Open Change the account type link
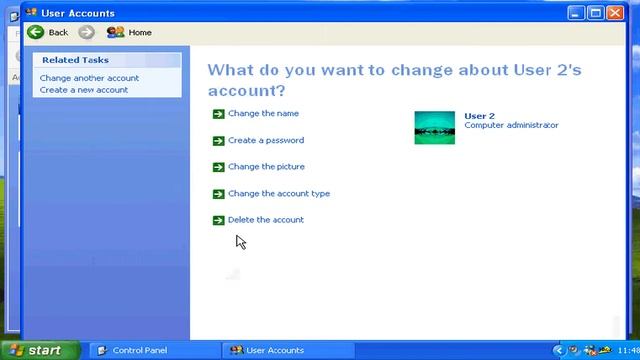 (x=279, y=193)
